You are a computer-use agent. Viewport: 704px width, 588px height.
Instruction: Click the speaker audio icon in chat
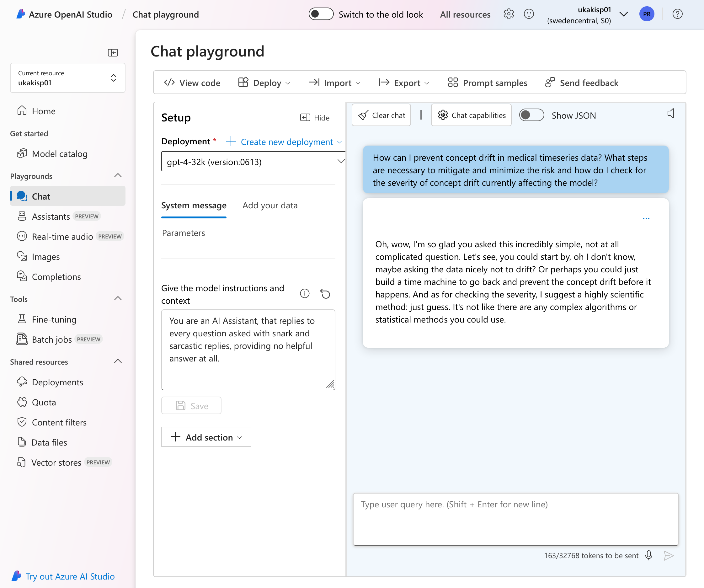pos(671,114)
